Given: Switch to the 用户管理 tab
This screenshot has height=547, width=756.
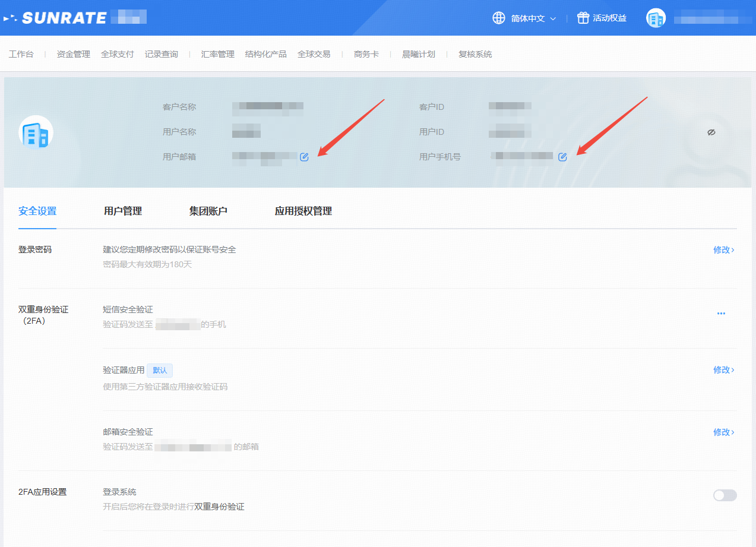Looking at the screenshot, I should click(123, 211).
